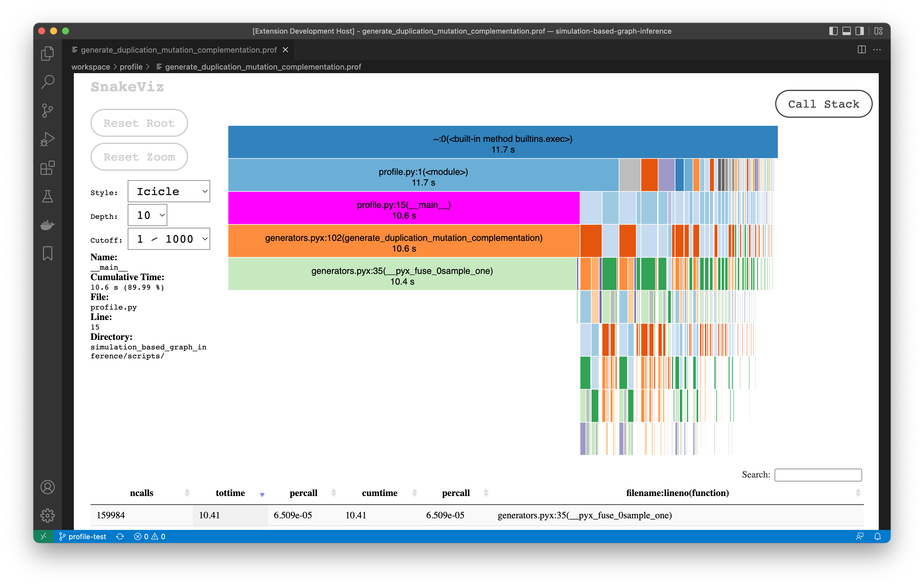This screenshot has height=587, width=924.
Task: Open Run and Debug view
Action: 47,139
